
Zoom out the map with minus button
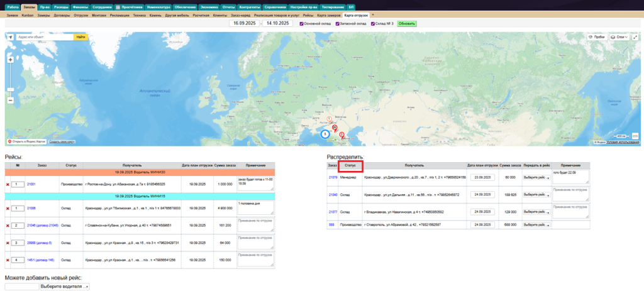(11, 100)
